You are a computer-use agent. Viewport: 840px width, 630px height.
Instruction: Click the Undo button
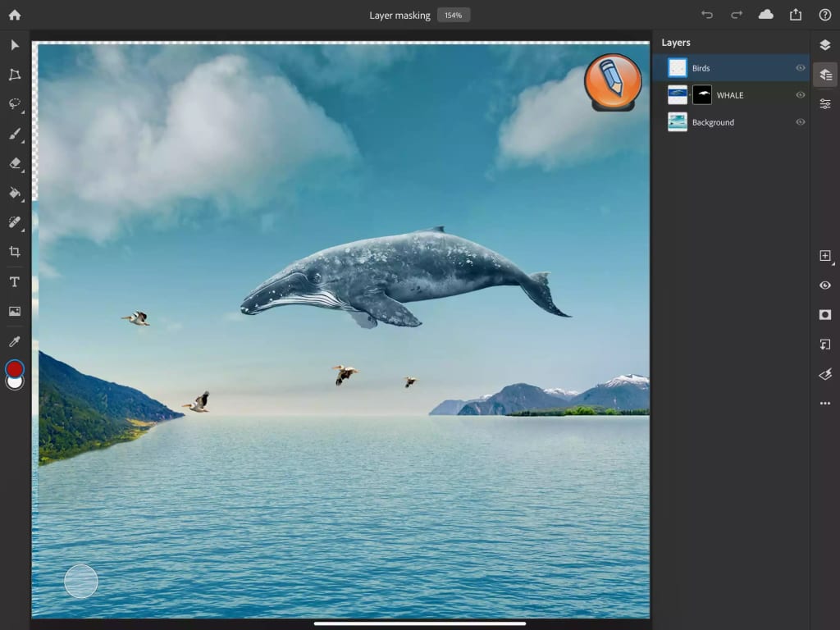click(707, 15)
